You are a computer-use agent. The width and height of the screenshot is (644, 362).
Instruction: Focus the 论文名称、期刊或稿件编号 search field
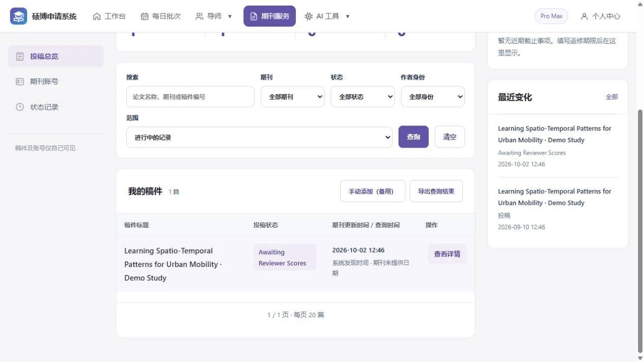click(x=190, y=97)
